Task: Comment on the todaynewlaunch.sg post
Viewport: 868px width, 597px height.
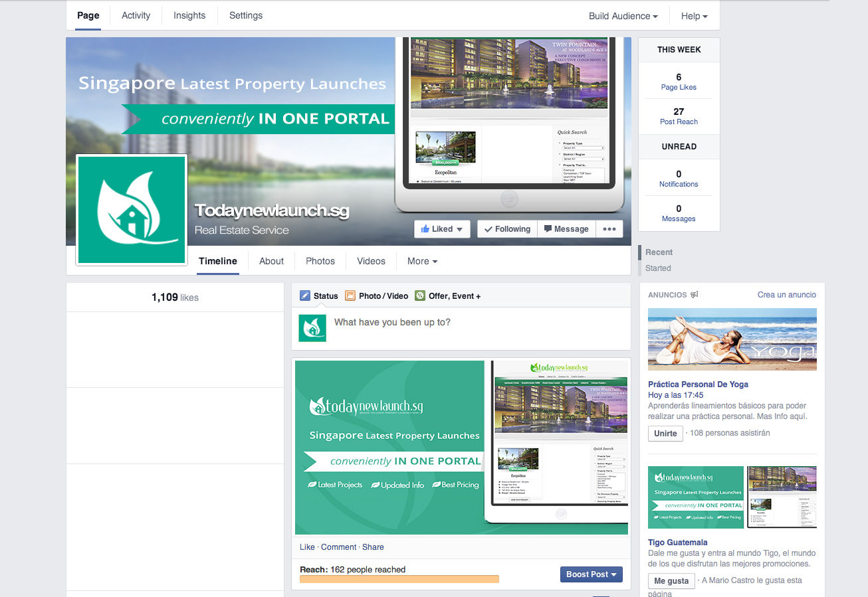Action: [x=339, y=547]
